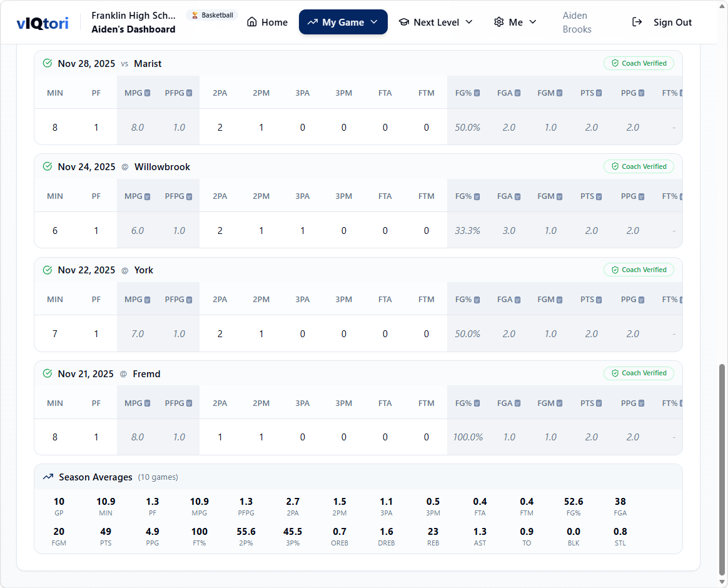Click the 52.6 FG% season average
This screenshot has height=588, width=728.
pyautogui.click(x=574, y=502)
